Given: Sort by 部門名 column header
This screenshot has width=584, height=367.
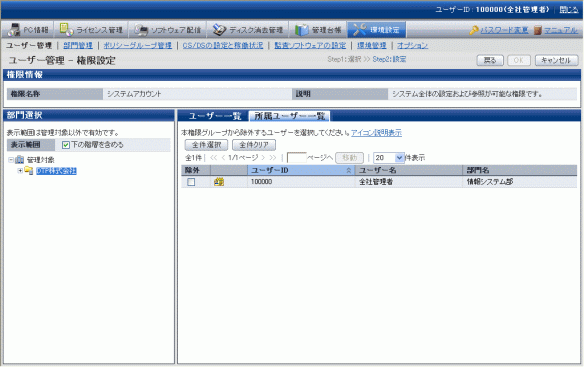Looking at the screenshot, I should click(520, 170).
